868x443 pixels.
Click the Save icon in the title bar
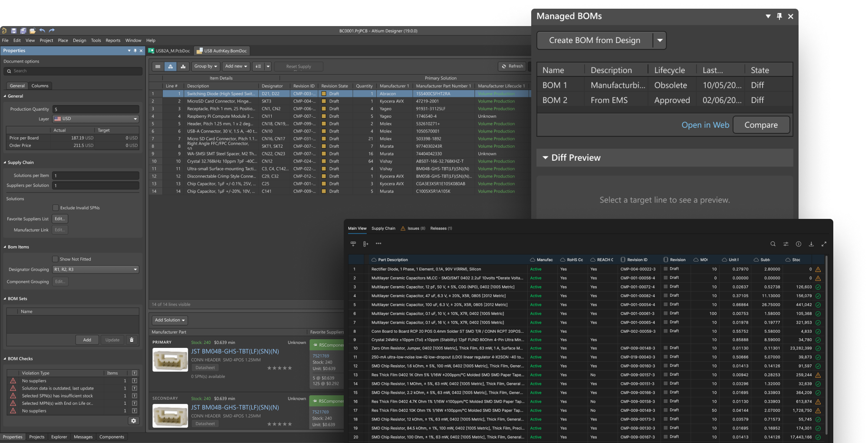pos(14,31)
